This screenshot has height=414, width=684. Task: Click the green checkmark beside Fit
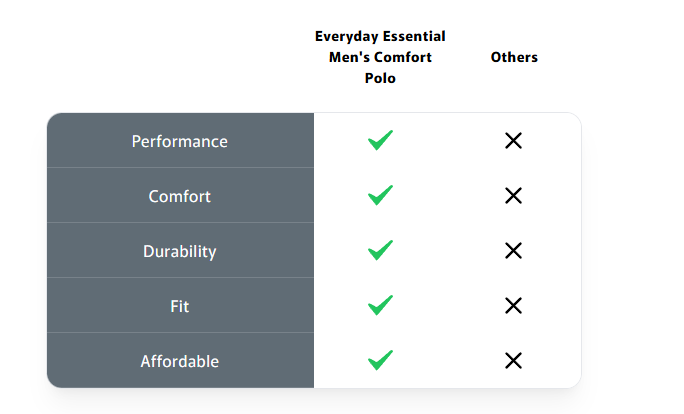(380, 306)
